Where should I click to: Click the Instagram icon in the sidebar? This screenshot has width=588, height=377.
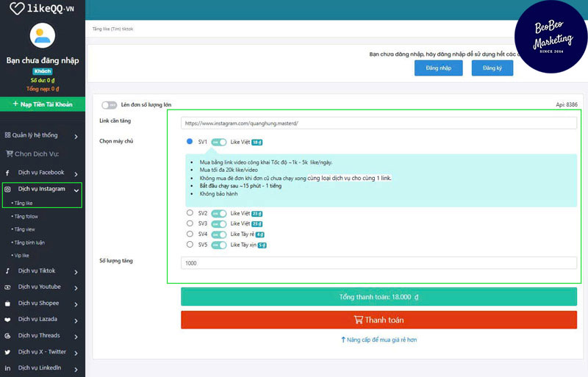(7, 189)
